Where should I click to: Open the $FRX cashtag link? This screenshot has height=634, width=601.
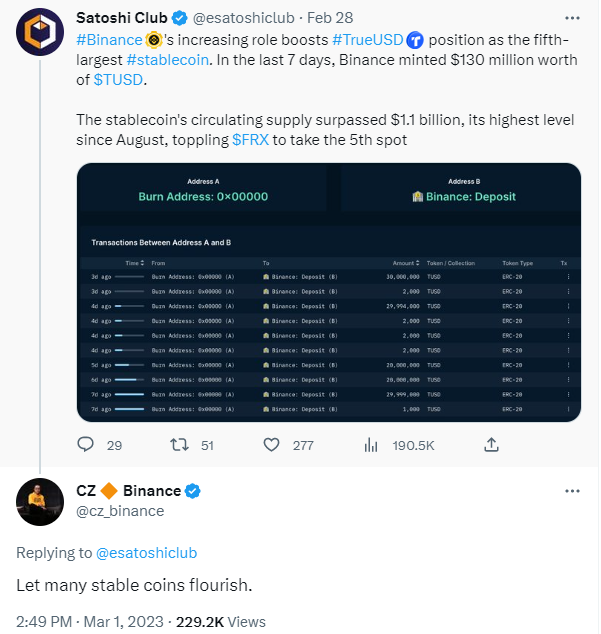pos(250,140)
